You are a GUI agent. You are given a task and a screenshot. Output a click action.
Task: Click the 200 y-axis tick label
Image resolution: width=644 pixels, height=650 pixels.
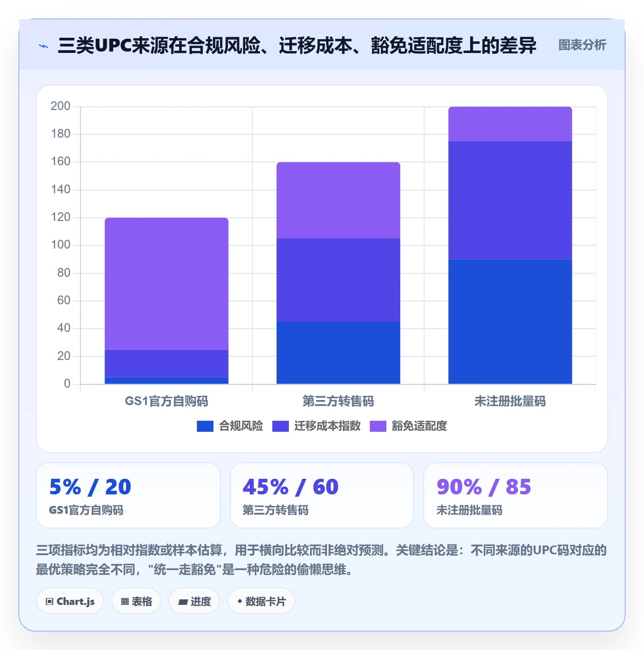pos(61,106)
